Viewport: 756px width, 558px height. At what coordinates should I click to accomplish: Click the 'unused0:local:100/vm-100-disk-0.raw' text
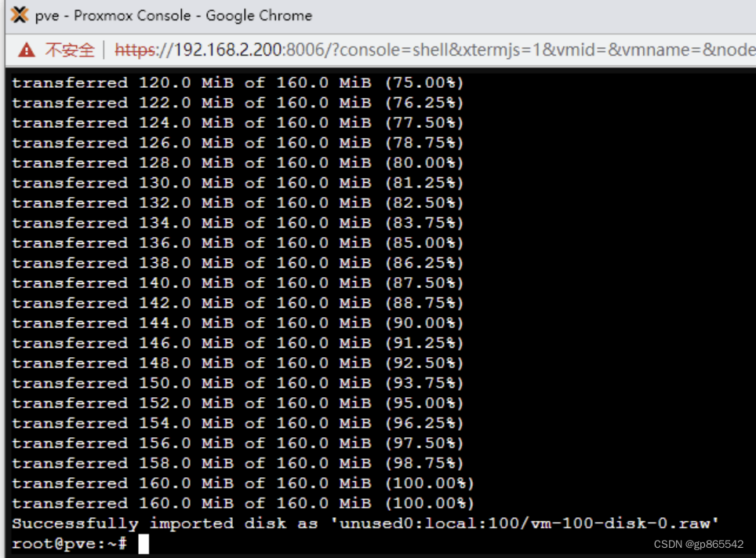pyautogui.click(x=524, y=523)
